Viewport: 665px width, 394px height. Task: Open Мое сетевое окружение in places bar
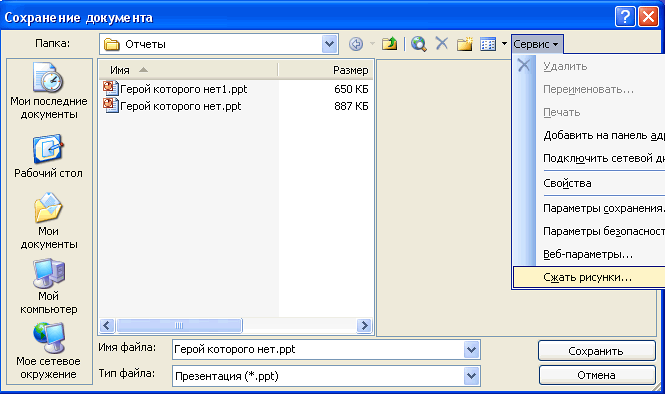pyautogui.click(x=48, y=351)
